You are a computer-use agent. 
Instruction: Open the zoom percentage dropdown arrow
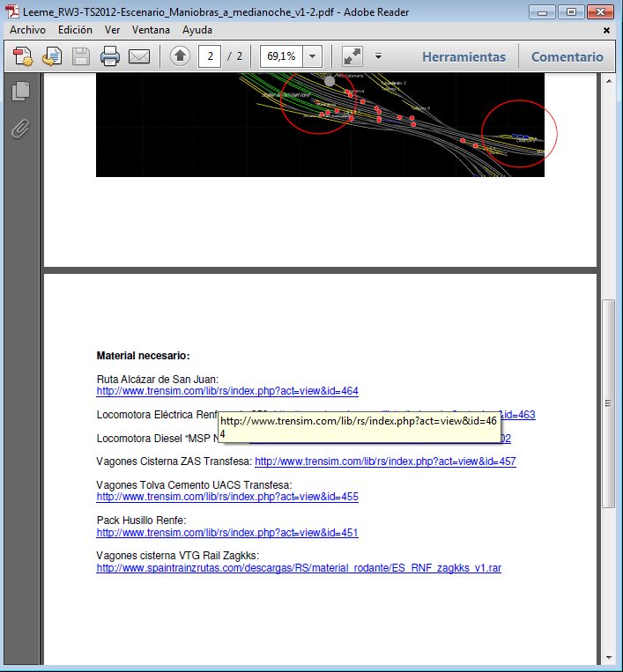tap(313, 56)
